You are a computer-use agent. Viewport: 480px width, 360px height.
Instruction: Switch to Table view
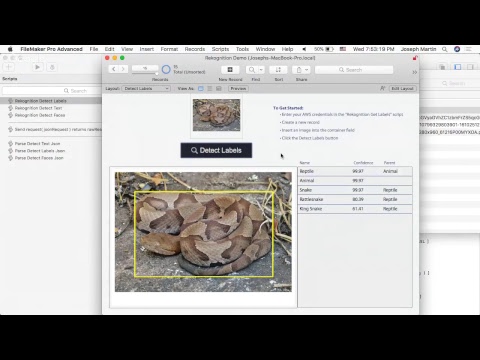219,88
